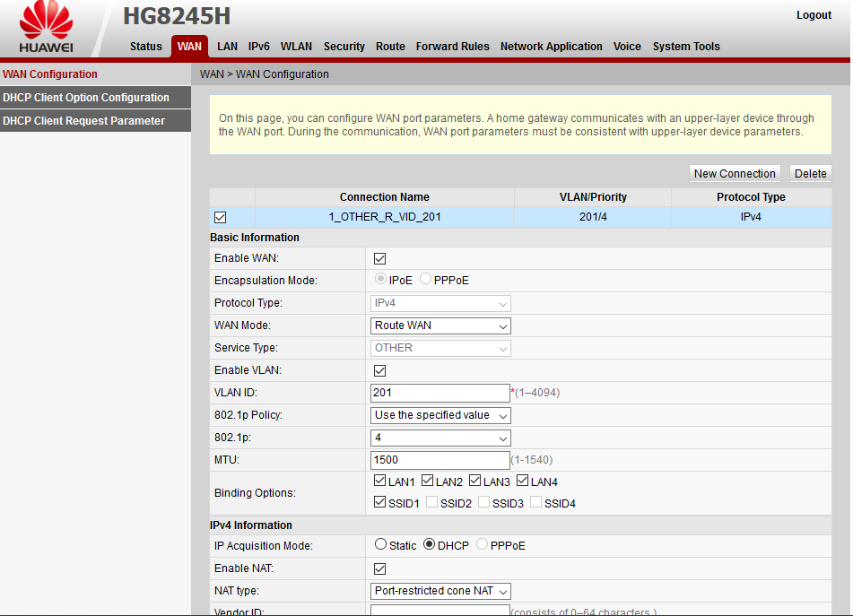Click the Protocol Type column header
The image size is (853, 616).
point(751,197)
